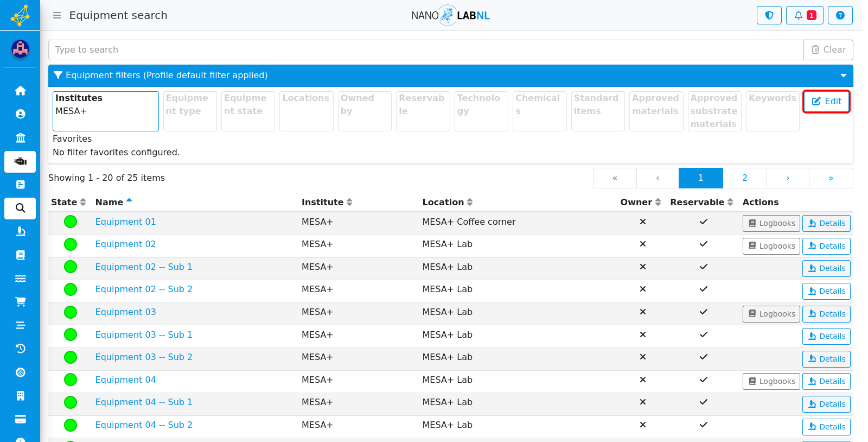The width and height of the screenshot is (868, 442).
Task: Open the magnifier search sidebar icon
Action: pyautogui.click(x=21, y=208)
